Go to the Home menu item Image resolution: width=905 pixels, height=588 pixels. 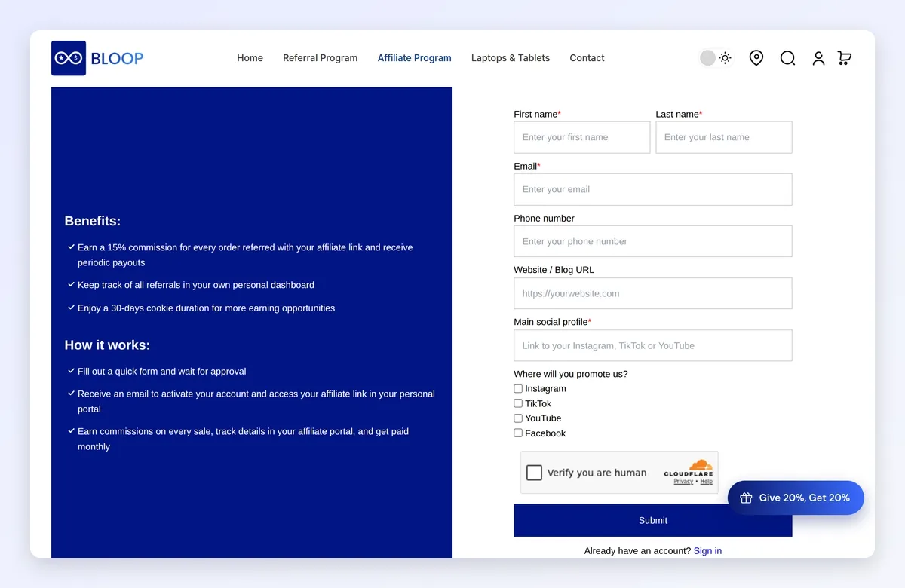pyautogui.click(x=250, y=58)
